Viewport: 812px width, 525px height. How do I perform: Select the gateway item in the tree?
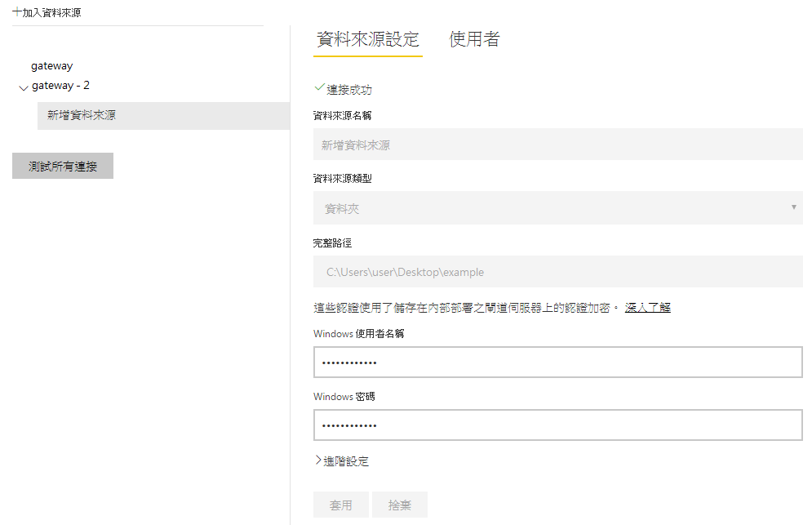pos(52,66)
